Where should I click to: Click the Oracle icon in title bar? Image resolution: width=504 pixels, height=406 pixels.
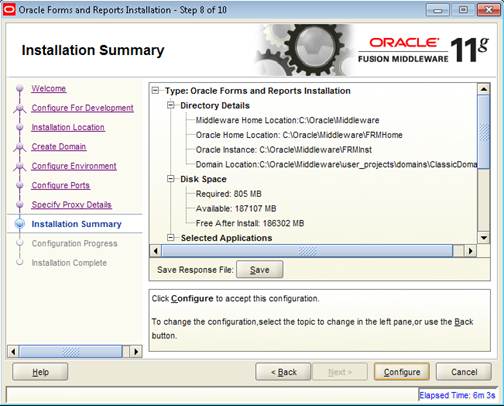9,9
